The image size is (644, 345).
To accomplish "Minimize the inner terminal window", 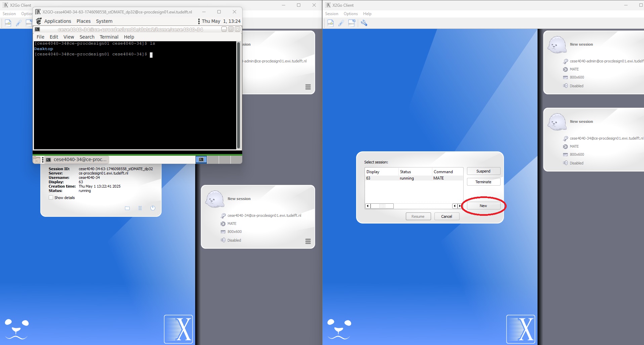I will (x=224, y=29).
